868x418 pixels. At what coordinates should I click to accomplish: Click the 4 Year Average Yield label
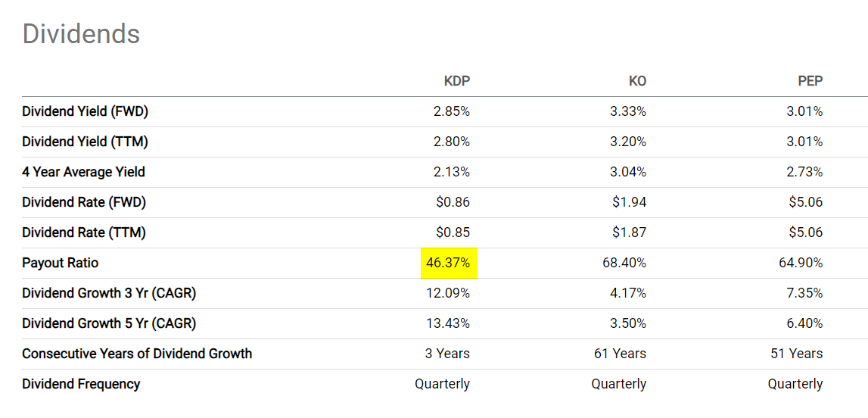[83, 172]
